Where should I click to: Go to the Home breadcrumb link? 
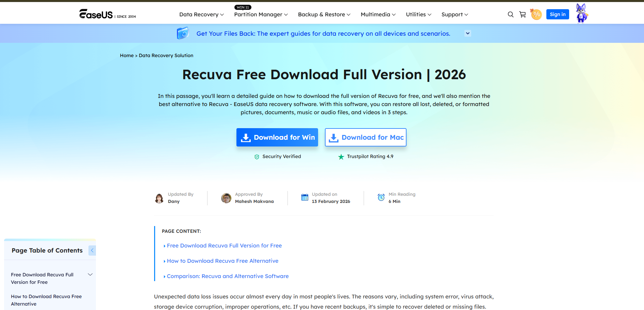click(127, 55)
